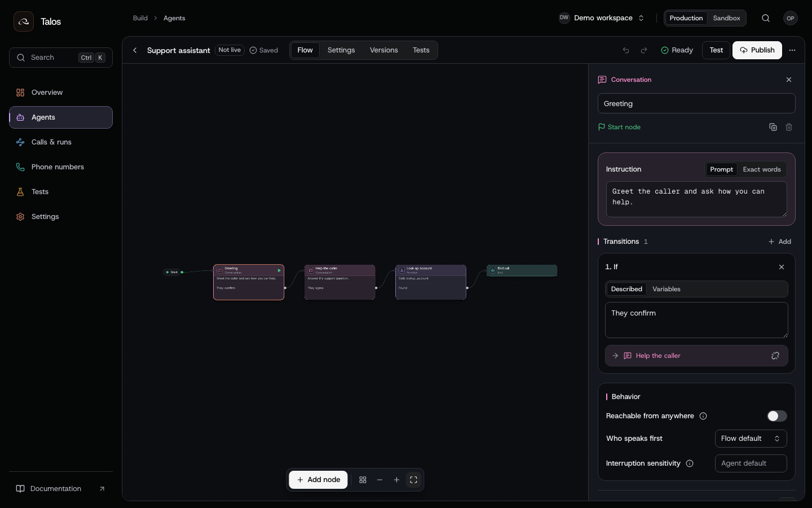Open Who speaks first dropdown

pyautogui.click(x=751, y=439)
